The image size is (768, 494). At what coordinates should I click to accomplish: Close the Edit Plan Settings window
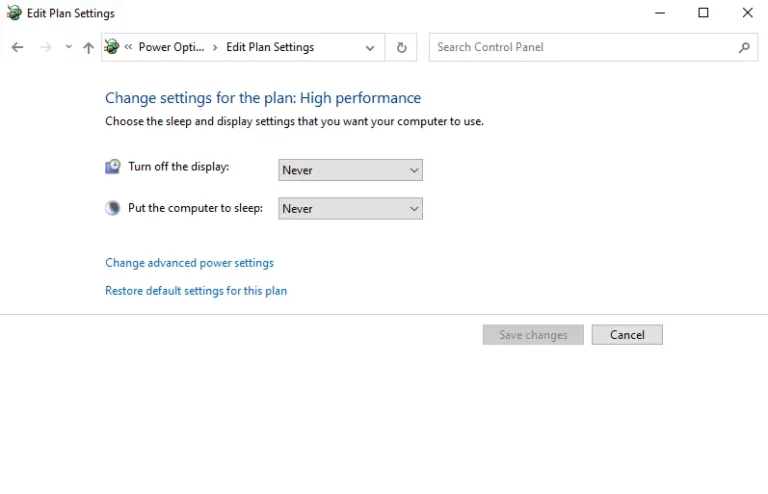coord(747,13)
